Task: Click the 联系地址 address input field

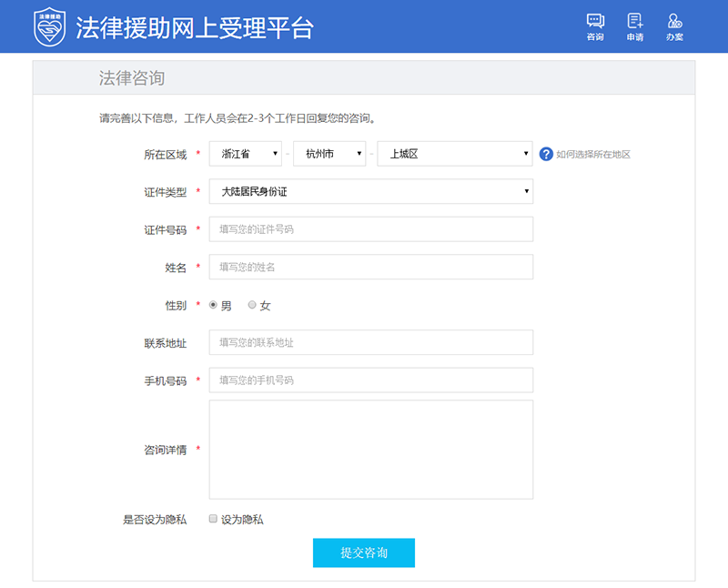Action: tap(370, 342)
